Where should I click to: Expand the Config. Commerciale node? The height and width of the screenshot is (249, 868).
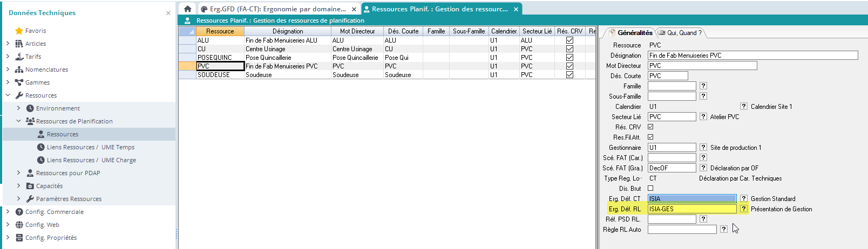click(x=8, y=212)
